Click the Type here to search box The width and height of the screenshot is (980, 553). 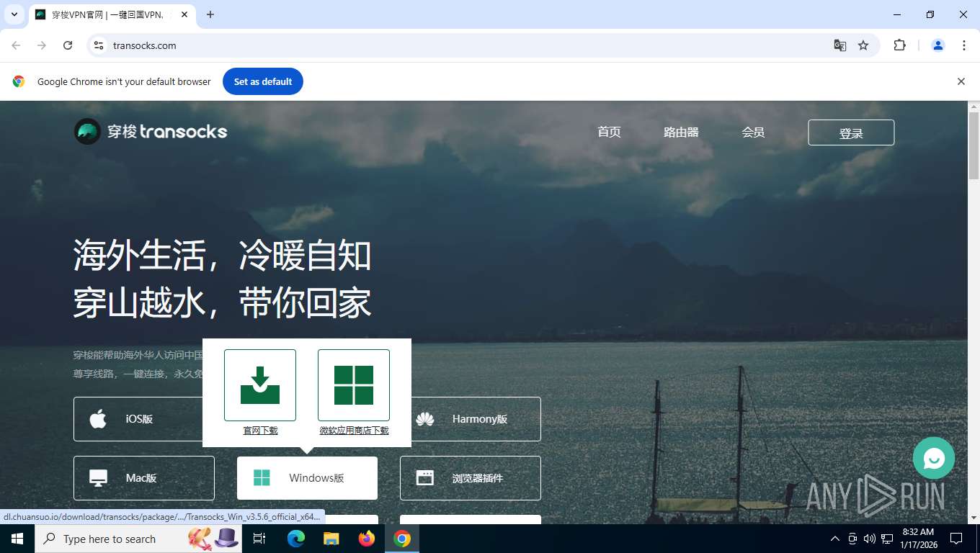(x=137, y=539)
